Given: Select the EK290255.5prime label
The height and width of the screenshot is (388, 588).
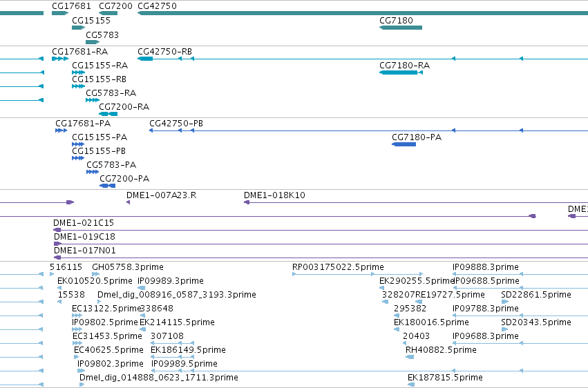Looking at the screenshot, I should pos(417,281).
